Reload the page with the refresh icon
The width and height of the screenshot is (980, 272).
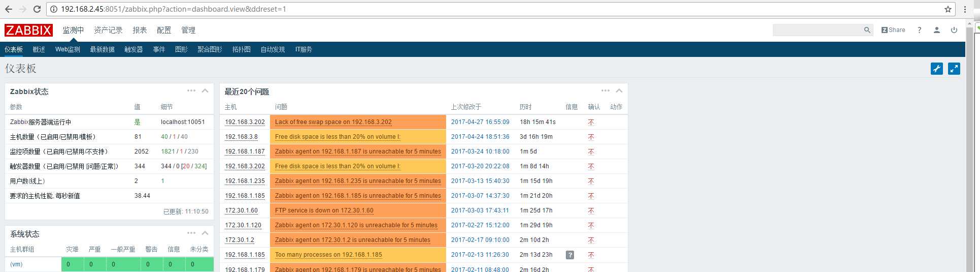click(37, 9)
